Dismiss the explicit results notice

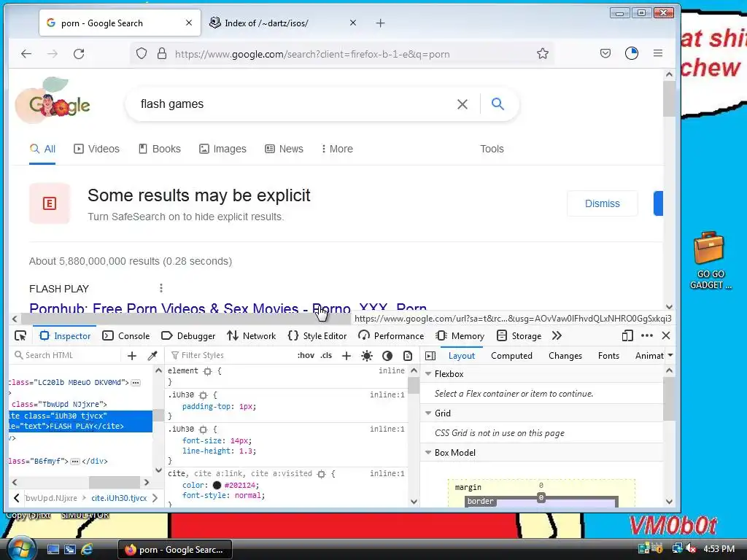point(602,204)
